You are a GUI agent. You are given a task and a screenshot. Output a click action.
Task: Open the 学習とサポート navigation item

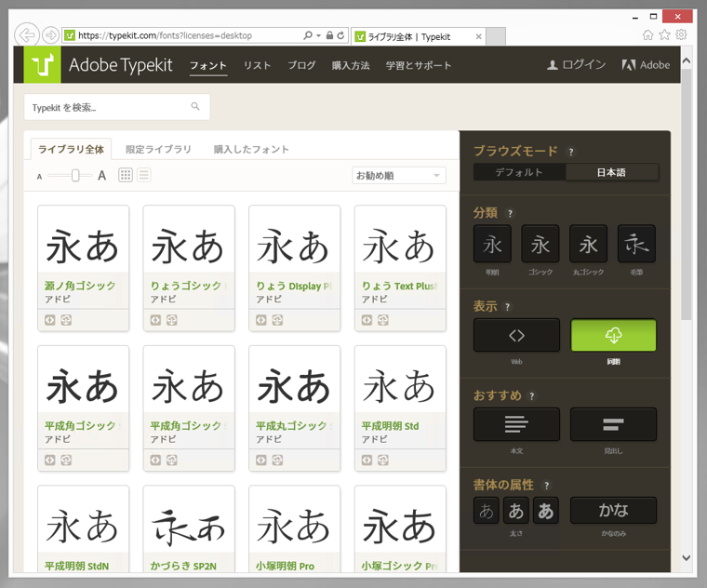419,65
